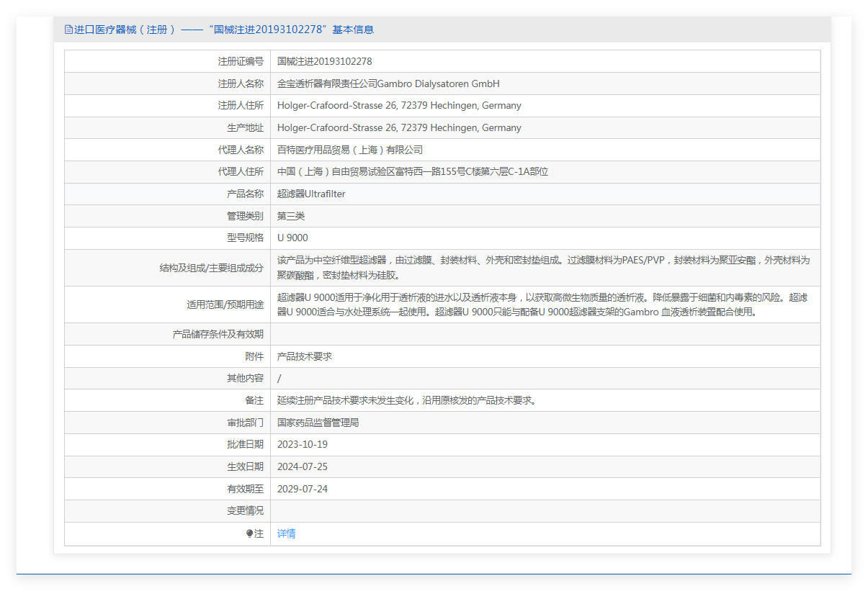Click the 注册人名称 Gambro Dialysatoren GmbH value

click(x=388, y=84)
